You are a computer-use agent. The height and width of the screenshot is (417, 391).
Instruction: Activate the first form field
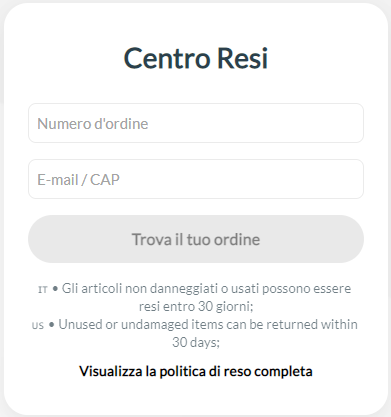pos(196,123)
